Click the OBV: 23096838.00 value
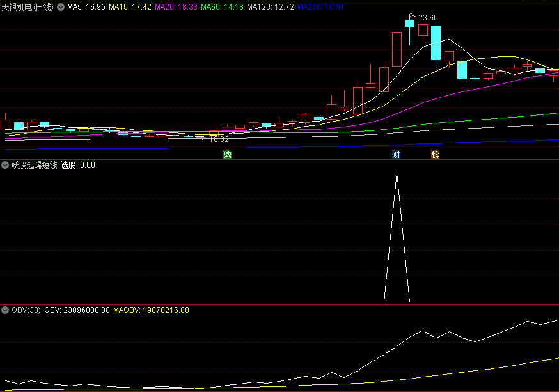 pos(77,310)
